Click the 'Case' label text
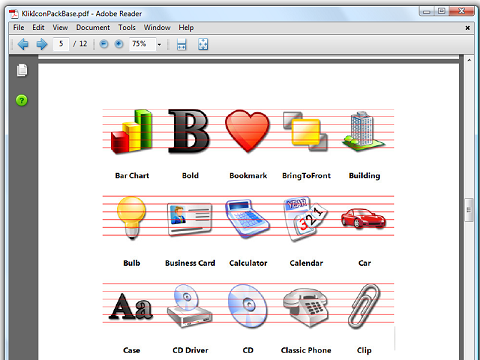Screen dimensions: 480x360 [132, 350]
